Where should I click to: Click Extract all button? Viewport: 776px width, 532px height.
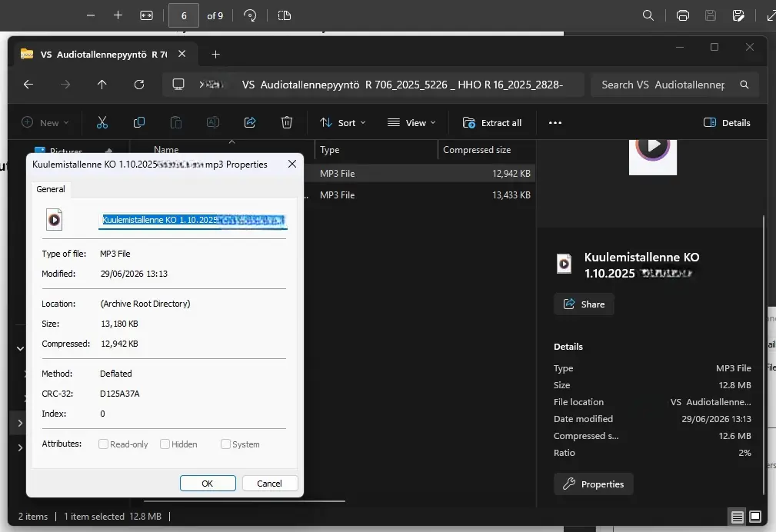click(x=492, y=123)
